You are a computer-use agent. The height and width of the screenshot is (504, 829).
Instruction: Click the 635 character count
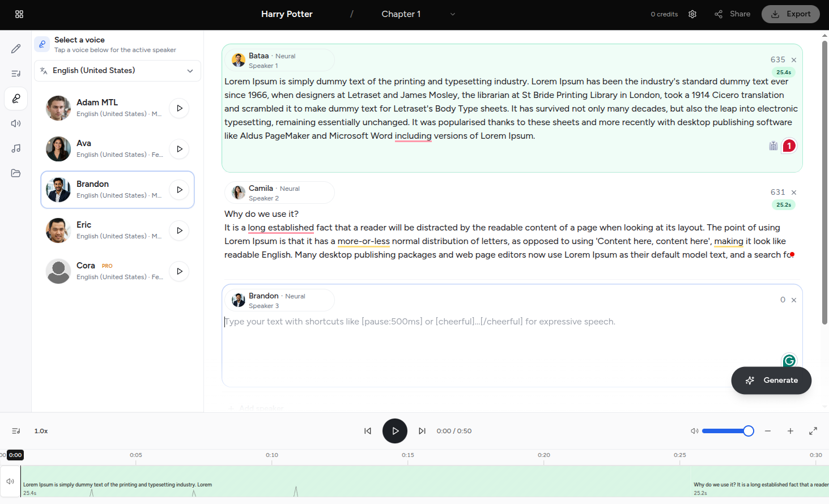coord(777,60)
